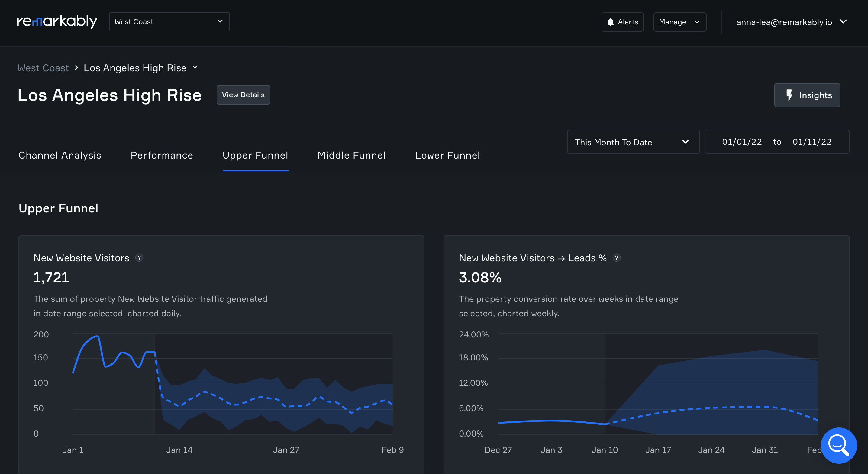The image size is (868, 474).
Task: Open the anna-lea@remarkably.io account menu
Action: tap(791, 22)
